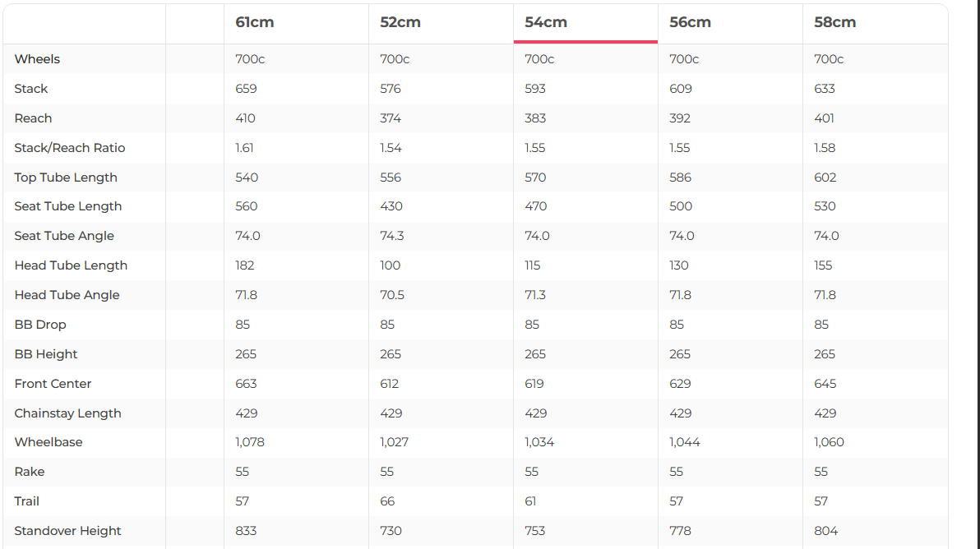Click the Front Center row label
The height and width of the screenshot is (549, 980).
coord(53,384)
